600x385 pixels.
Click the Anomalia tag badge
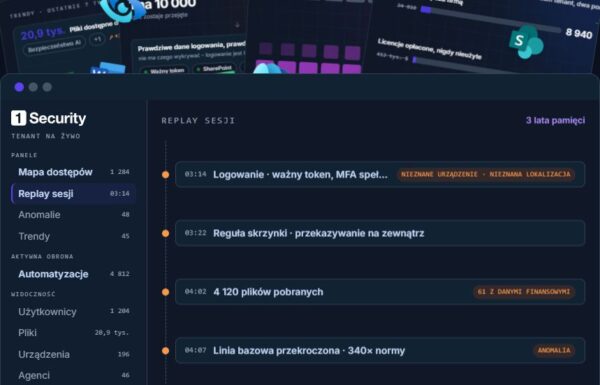554,351
